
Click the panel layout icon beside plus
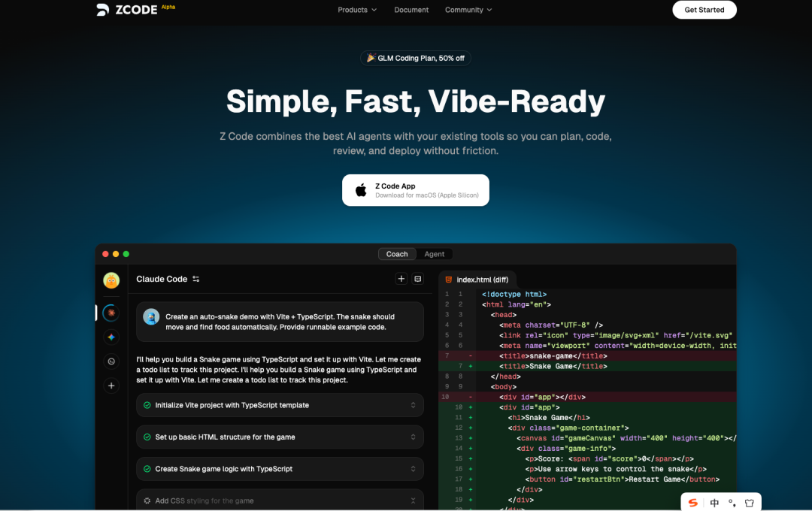[x=418, y=279]
